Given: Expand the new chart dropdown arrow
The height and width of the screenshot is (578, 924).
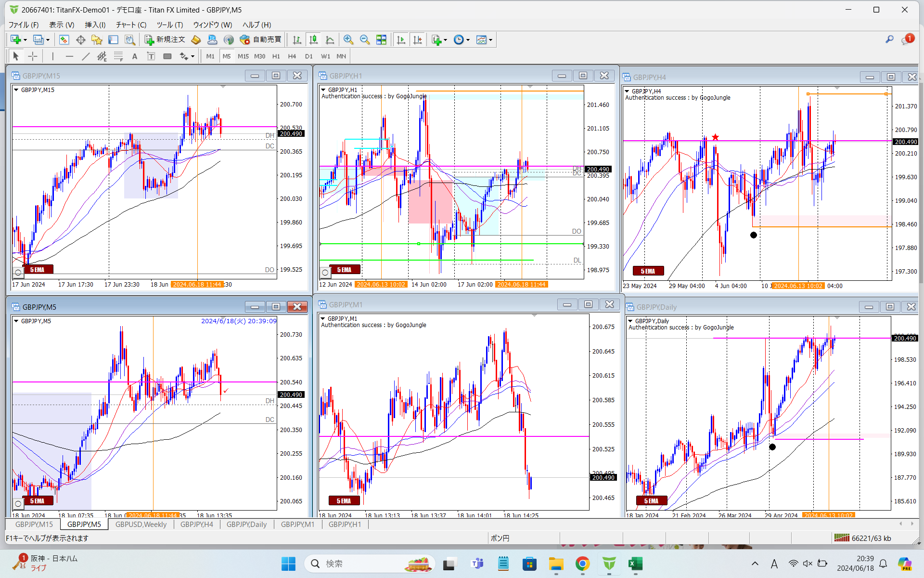Looking at the screenshot, I should pyautogui.click(x=25, y=40).
